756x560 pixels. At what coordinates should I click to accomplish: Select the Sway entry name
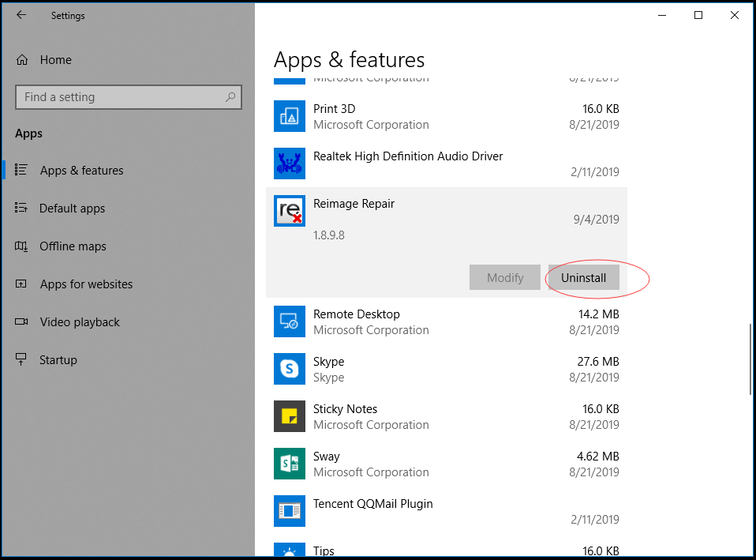tap(327, 457)
